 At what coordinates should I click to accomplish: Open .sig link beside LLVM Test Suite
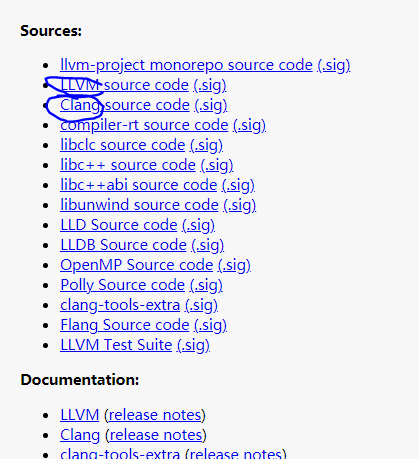click(x=193, y=345)
